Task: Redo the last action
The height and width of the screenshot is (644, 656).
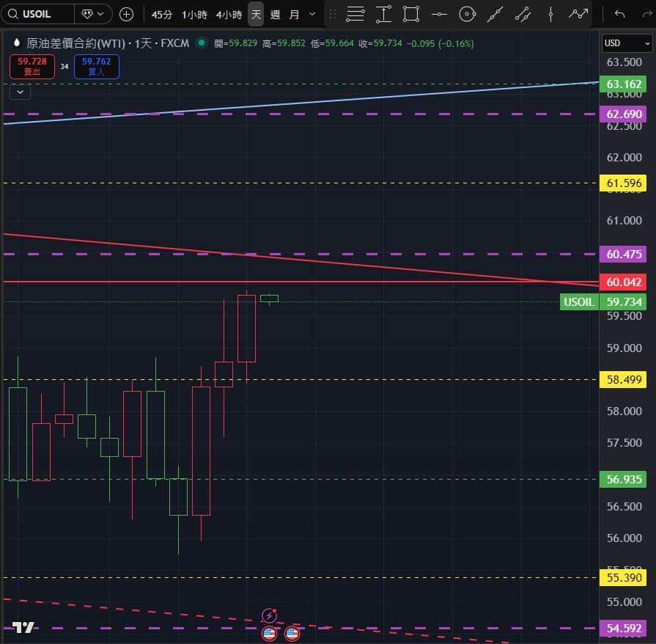Action: coord(646,14)
